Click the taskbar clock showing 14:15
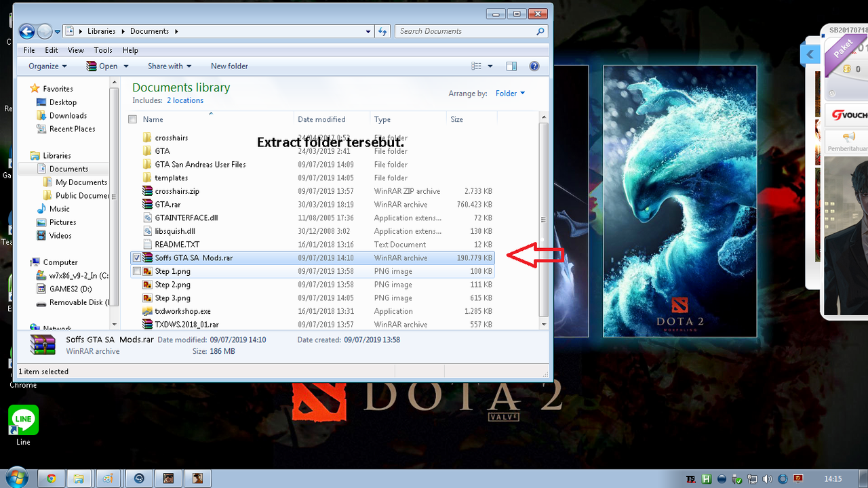Screen dimensions: 868x488 833,479
